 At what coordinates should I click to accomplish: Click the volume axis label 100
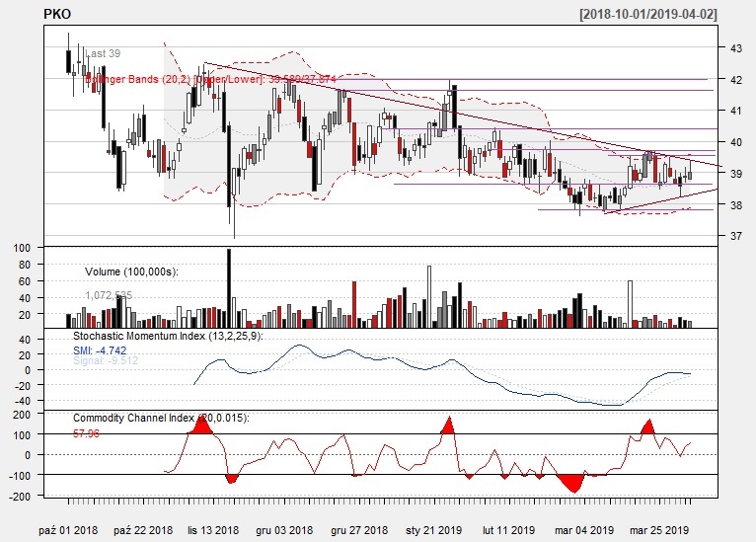22,248
